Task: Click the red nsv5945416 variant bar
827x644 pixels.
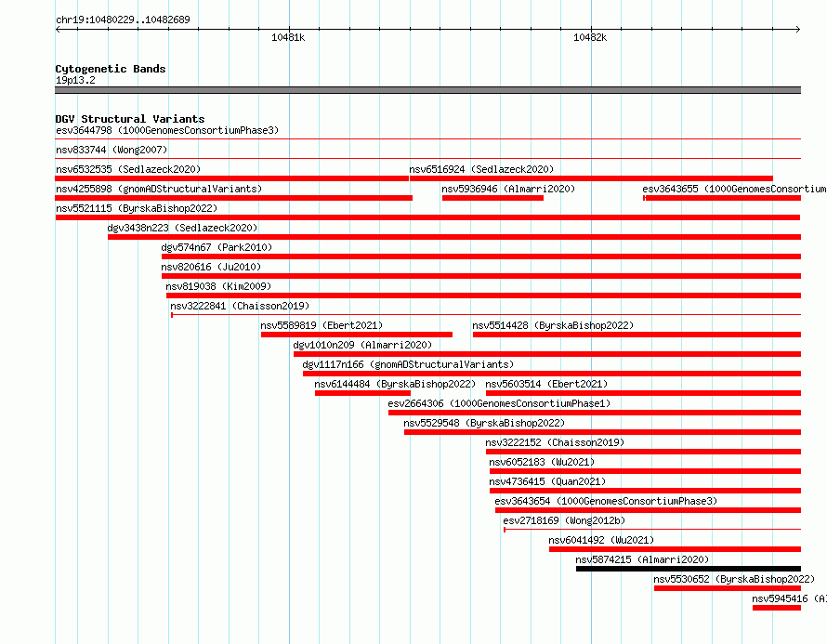Action: click(777, 608)
